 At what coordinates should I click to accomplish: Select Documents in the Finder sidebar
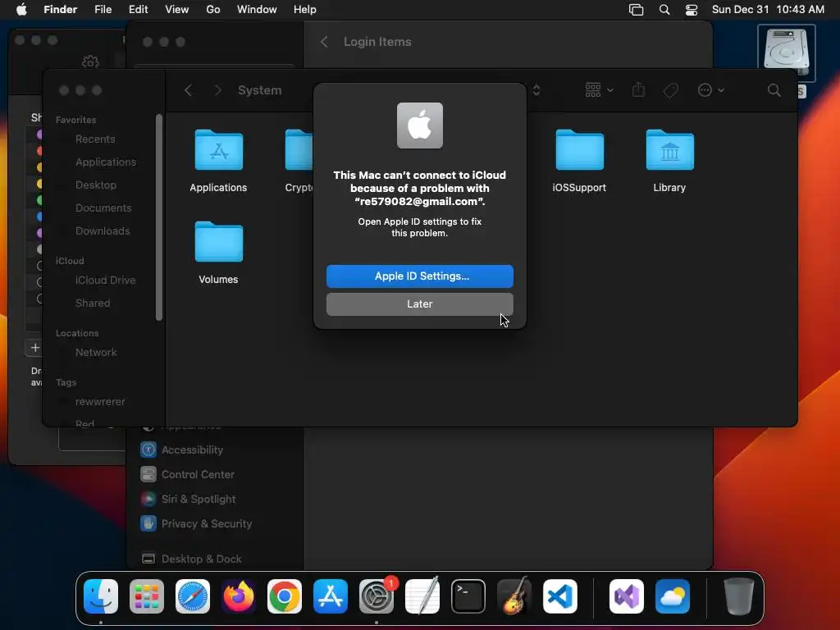pos(103,208)
